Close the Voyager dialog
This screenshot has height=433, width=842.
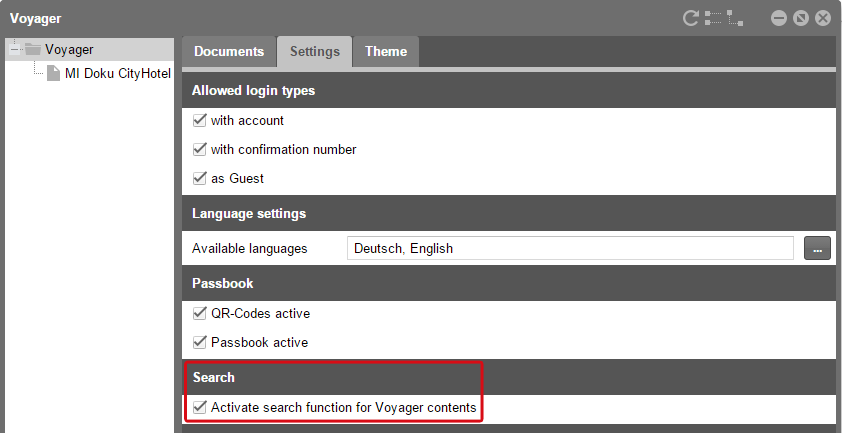pos(823,18)
